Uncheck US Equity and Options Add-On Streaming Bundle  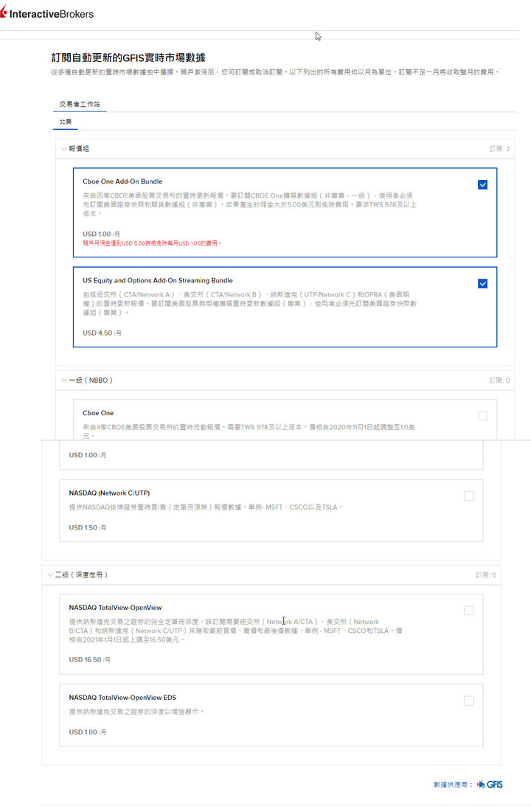482,284
